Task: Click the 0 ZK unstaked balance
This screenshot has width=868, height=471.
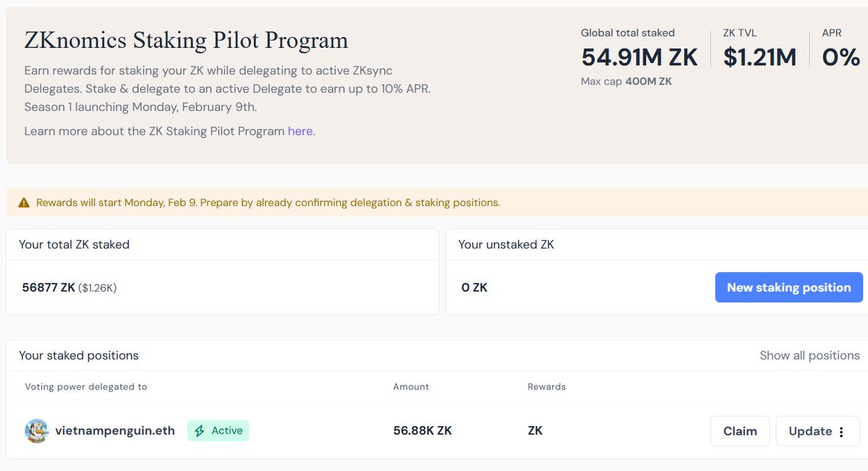Action: click(475, 288)
